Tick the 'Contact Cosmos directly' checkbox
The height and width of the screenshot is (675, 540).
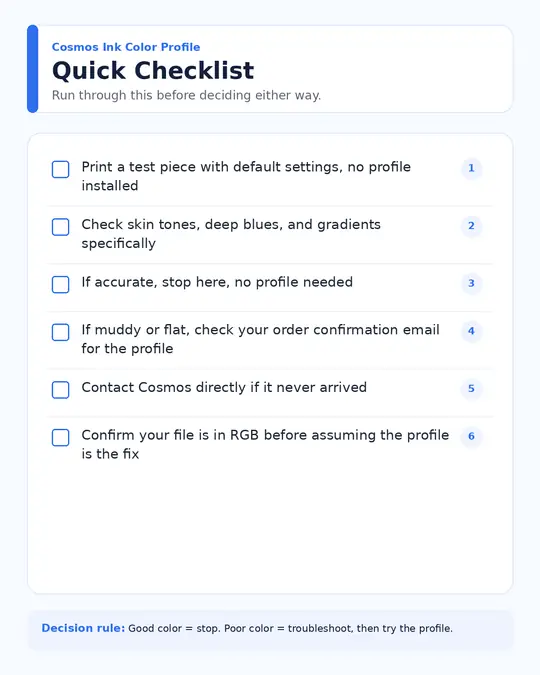pos(60,390)
